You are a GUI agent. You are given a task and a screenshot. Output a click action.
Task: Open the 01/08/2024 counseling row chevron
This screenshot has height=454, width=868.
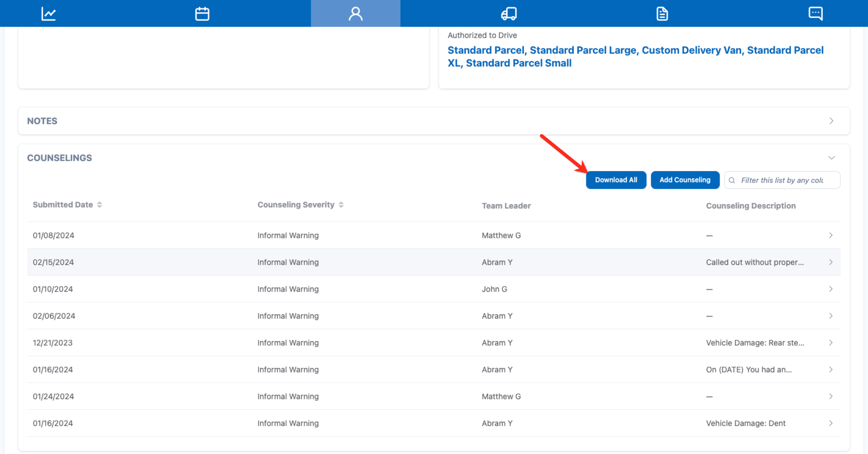[831, 235]
